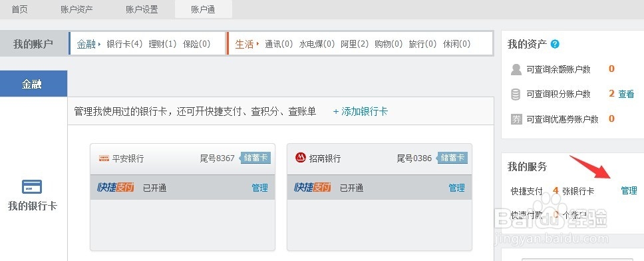Click 管理 link on 平安银行 card
The width and height of the screenshot is (644, 261).
259,188
